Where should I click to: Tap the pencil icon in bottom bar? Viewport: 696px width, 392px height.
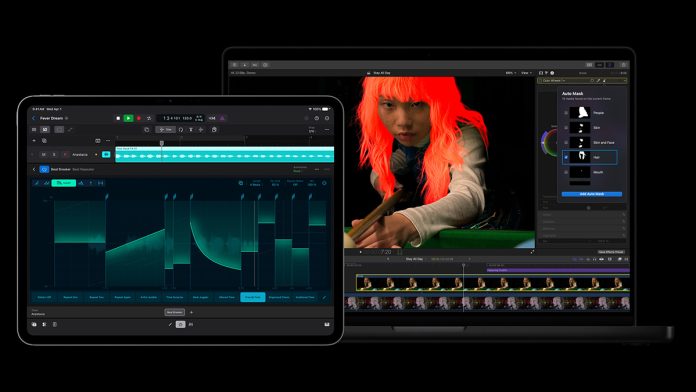tap(170, 325)
